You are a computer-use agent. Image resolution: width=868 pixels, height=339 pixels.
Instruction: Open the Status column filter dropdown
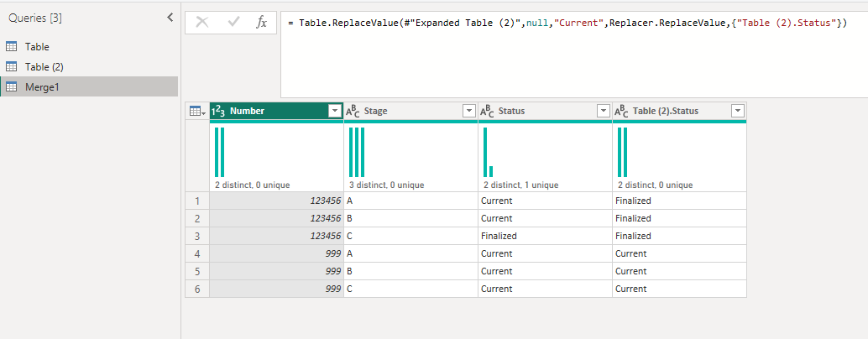604,111
